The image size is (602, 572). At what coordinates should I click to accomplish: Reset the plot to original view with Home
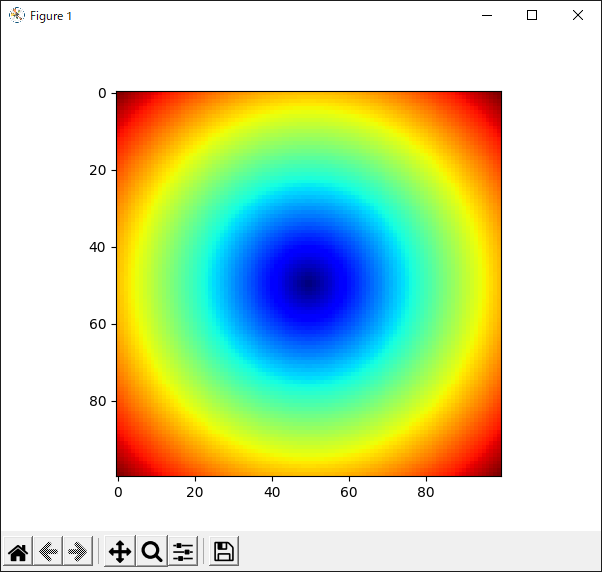(18, 551)
